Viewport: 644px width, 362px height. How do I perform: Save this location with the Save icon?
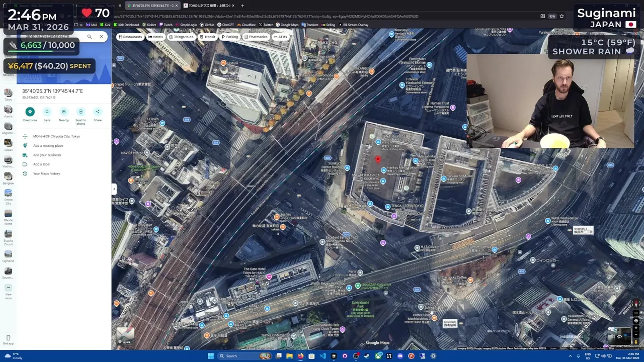(47, 112)
